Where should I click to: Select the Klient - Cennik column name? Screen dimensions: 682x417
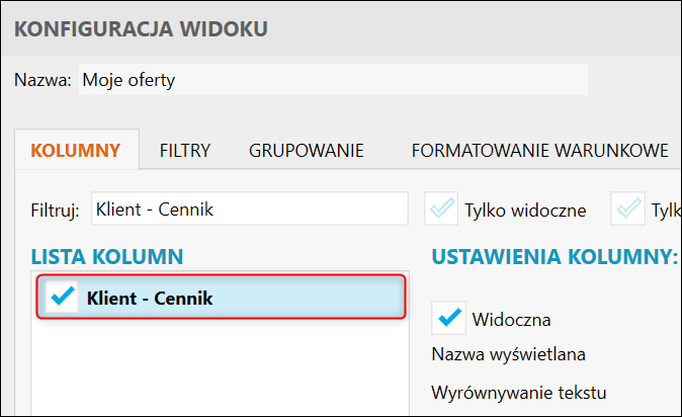[x=150, y=298]
